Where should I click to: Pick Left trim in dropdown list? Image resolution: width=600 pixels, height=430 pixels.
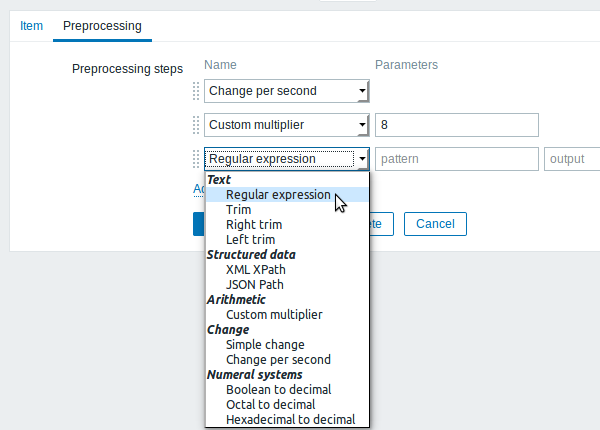pyautogui.click(x=250, y=240)
